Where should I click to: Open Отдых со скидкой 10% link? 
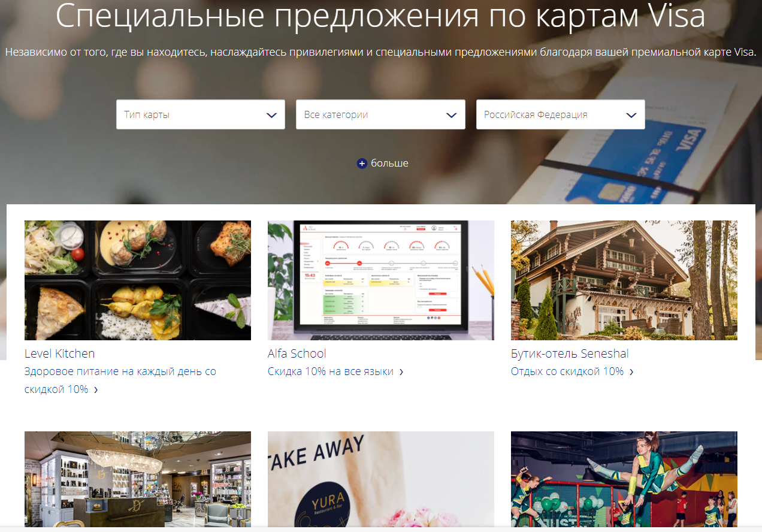[572, 371]
